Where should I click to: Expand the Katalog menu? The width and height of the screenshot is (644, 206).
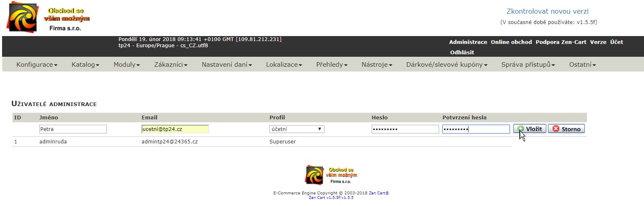click(x=85, y=65)
